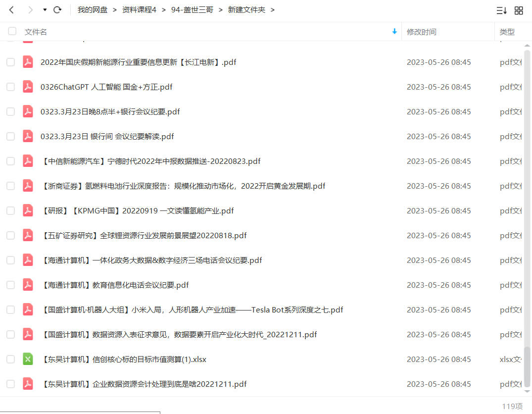Check the box for 教育信息化电话会议纪要 file
Screen dimensions: 532x414
[11, 285]
